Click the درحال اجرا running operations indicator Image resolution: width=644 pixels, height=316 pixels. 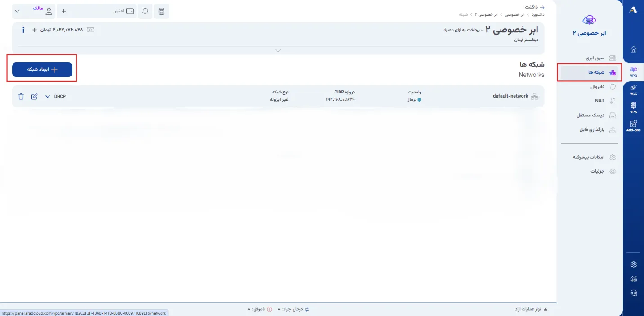(294, 309)
